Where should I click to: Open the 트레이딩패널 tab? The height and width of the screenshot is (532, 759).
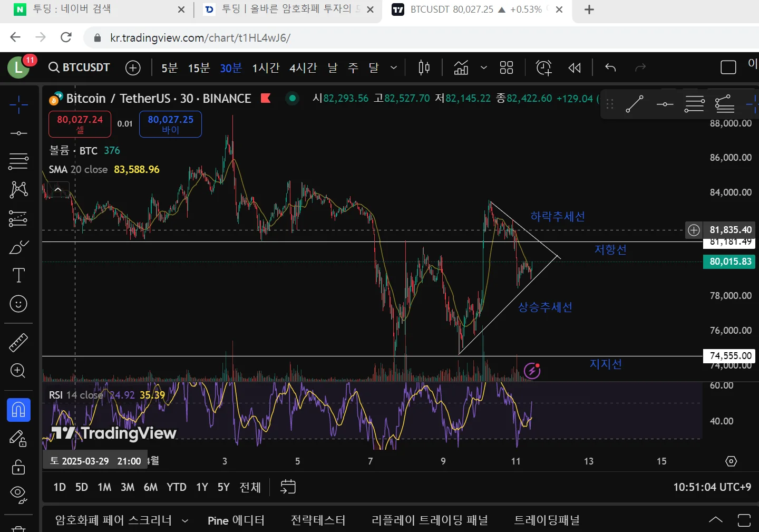pyautogui.click(x=547, y=520)
